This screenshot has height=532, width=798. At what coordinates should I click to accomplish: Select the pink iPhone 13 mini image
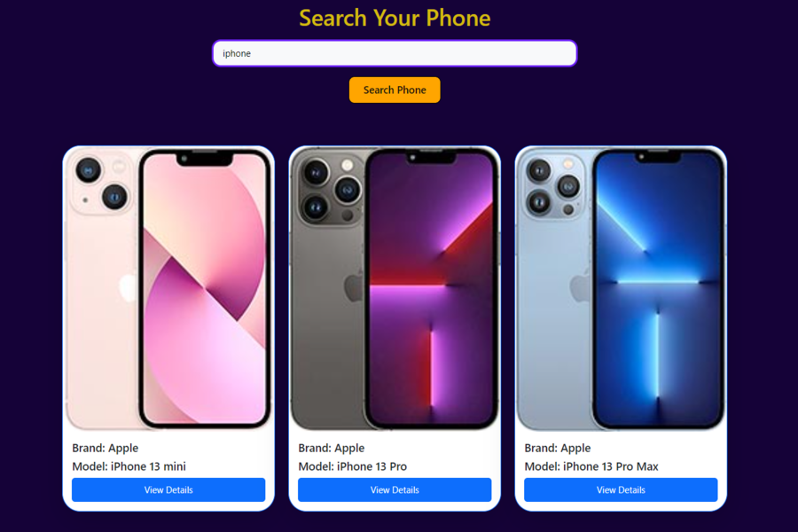click(x=168, y=289)
